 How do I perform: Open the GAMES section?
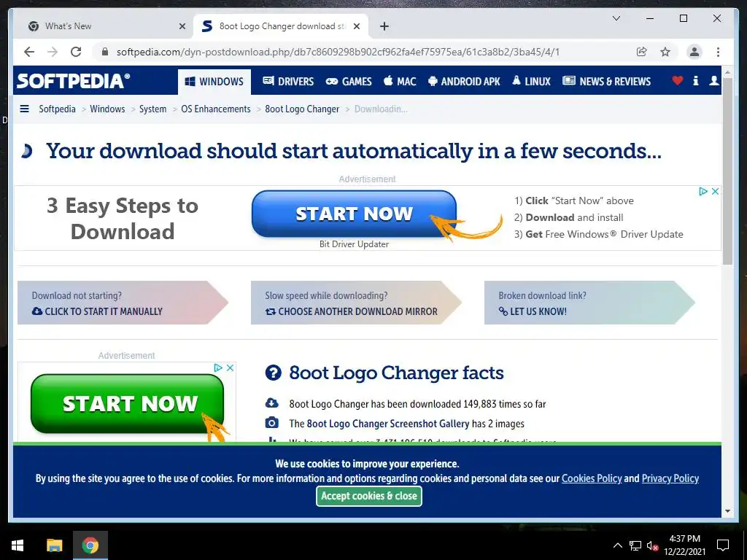coord(348,82)
